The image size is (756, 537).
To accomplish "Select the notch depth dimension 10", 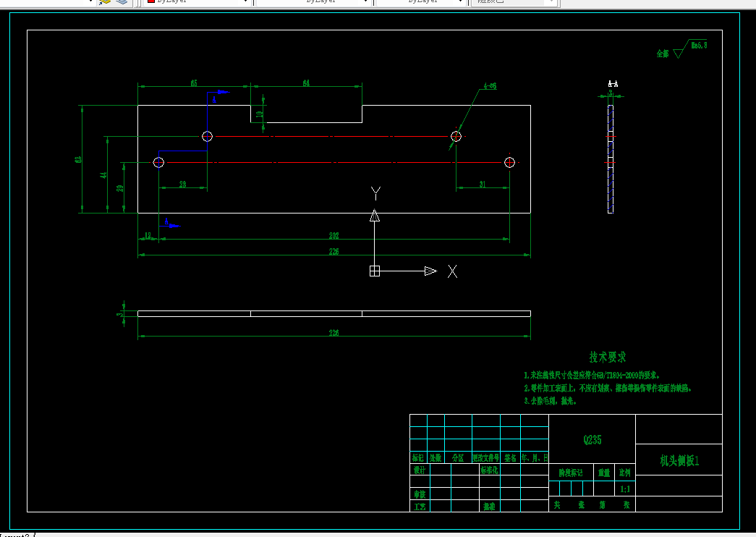I will (260, 114).
